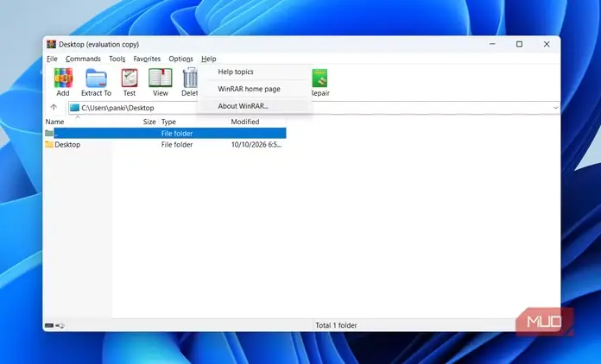
Task: Click File folder type in Desktop row
Action: (x=177, y=145)
